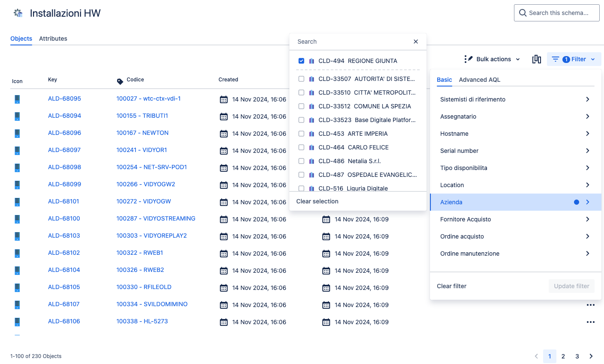Check CLD-464 CARLO FELICE

click(x=301, y=147)
